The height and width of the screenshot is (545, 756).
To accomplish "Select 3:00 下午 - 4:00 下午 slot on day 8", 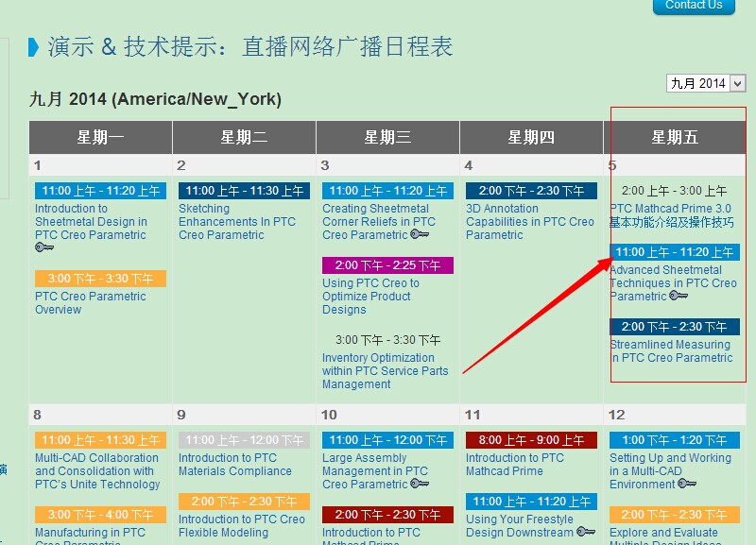I will [x=100, y=515].
